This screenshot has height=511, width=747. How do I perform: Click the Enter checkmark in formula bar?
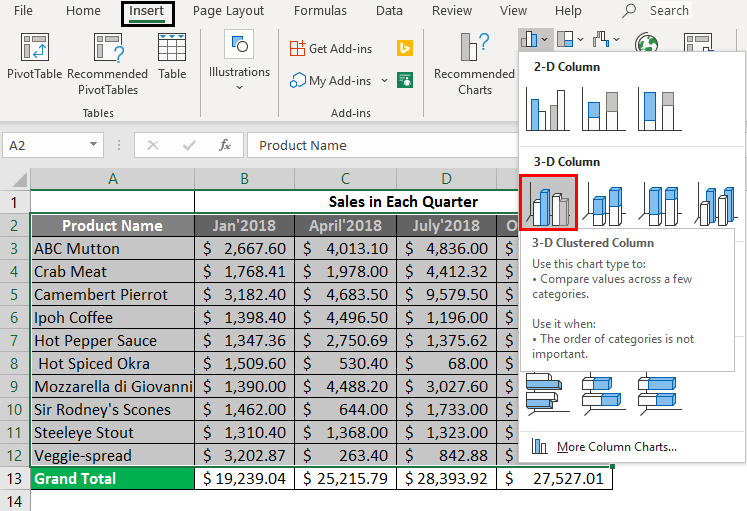(189, 145)
